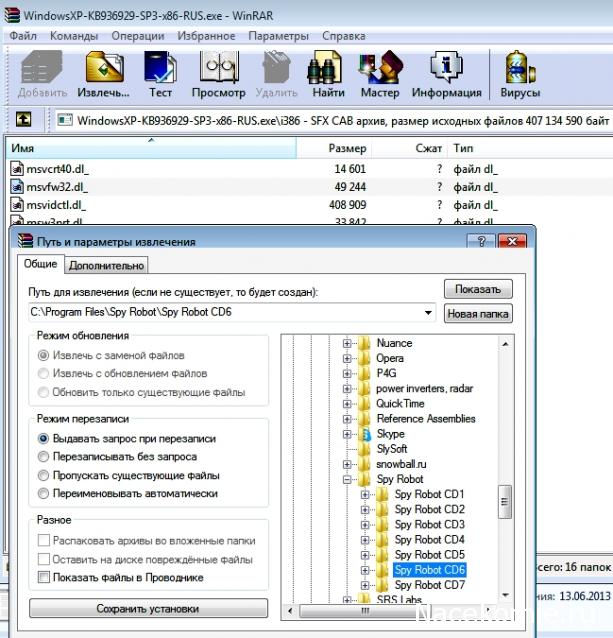Viewport: 613px width, 638px height.
Task: Click the Показать button
Action: tap(478, 289)
